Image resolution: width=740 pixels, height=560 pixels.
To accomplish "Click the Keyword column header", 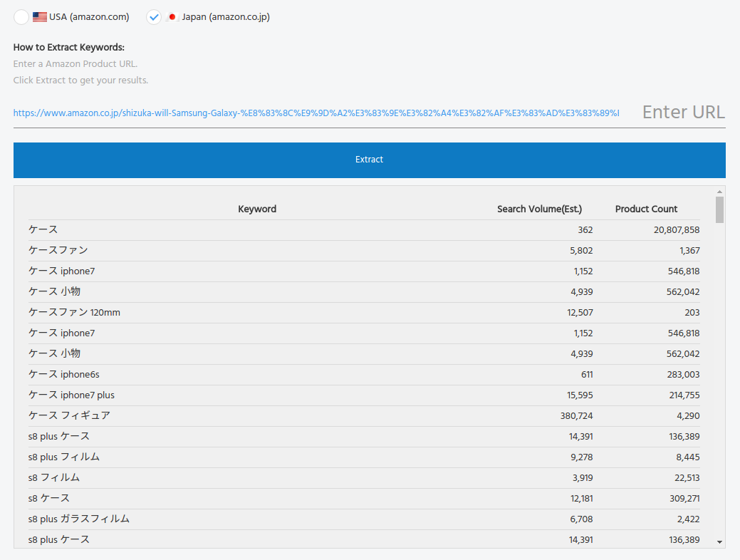I will [257, 209].
